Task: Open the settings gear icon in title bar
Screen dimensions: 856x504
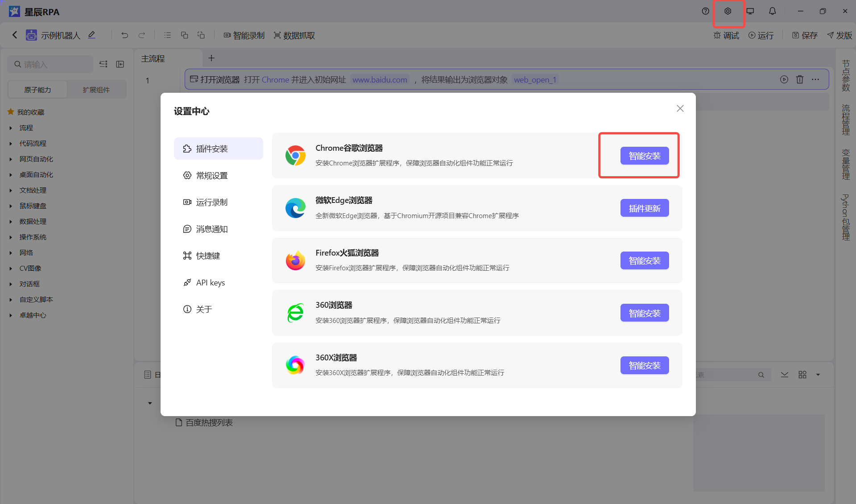Action: click(728, 11)
